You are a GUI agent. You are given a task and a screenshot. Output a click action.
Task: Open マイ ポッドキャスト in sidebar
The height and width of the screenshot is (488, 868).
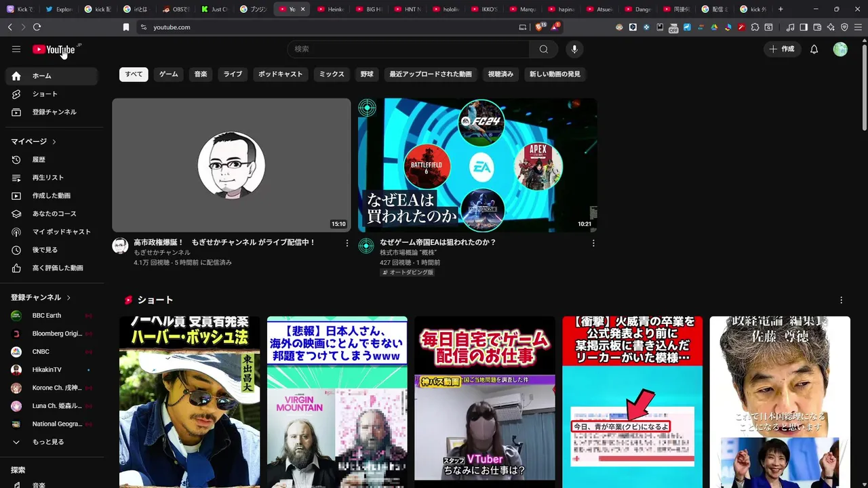52,232
